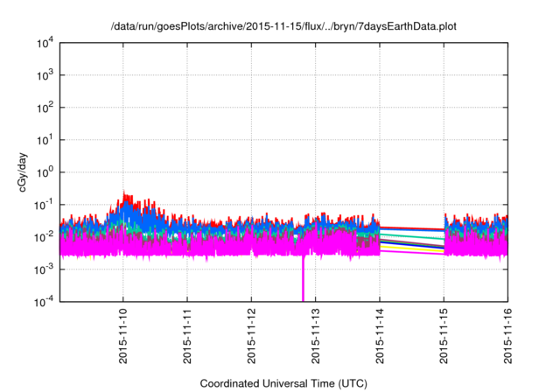Click the 10^-4 y-axis tick label
The image size is (560, 392).
[x=44, y=301]
